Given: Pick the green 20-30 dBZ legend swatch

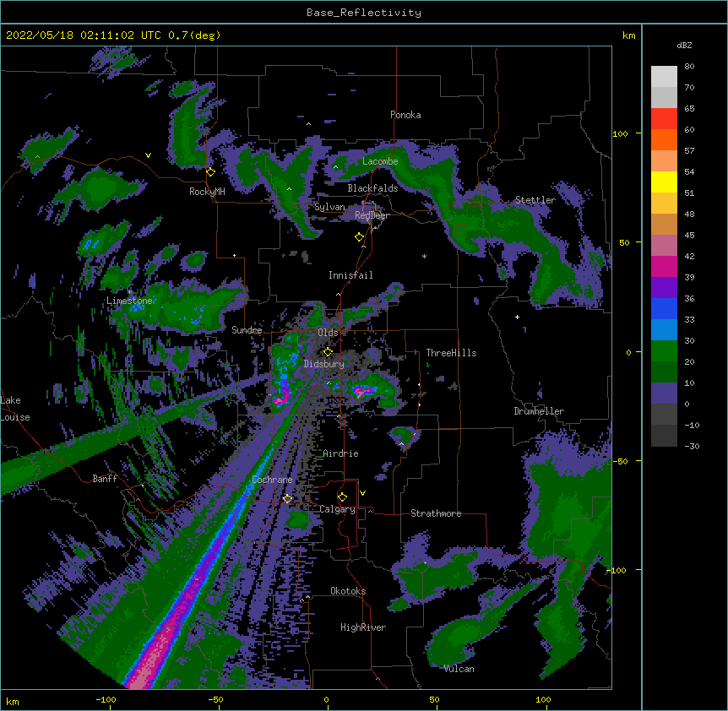Looking at the screenshot, I should tap(664, 351).
